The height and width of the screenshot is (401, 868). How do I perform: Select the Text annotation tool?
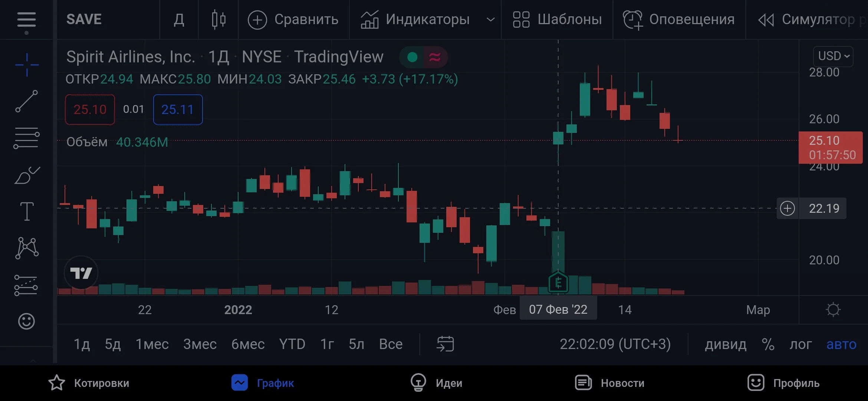27,211
